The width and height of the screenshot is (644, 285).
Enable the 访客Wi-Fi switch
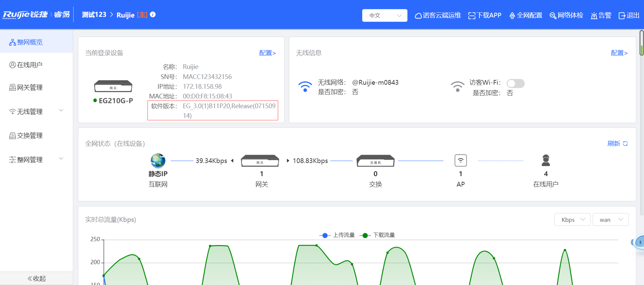coord(516,83)
